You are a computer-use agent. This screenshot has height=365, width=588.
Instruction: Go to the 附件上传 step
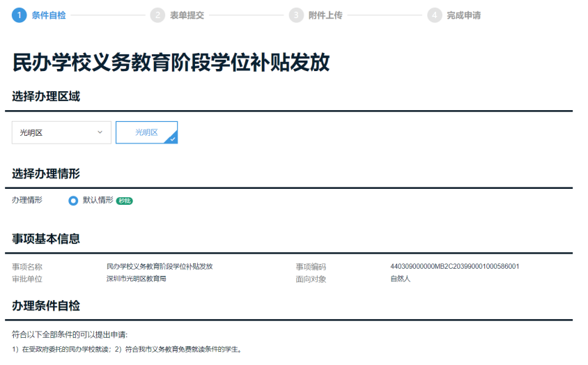click(325, 15)
